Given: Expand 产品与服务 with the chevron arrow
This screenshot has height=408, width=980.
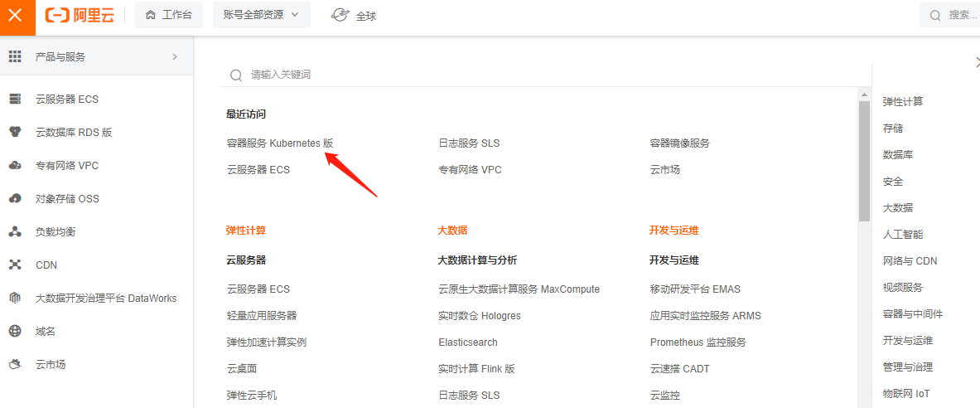Looking at the screenshot, I should [174, 57].
